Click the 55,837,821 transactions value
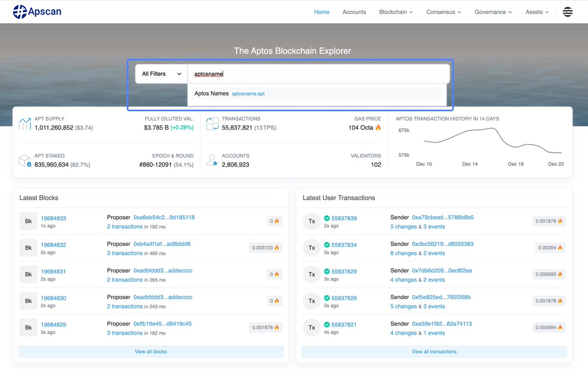The width and height of the screenshot is (588, 369). 237,127
